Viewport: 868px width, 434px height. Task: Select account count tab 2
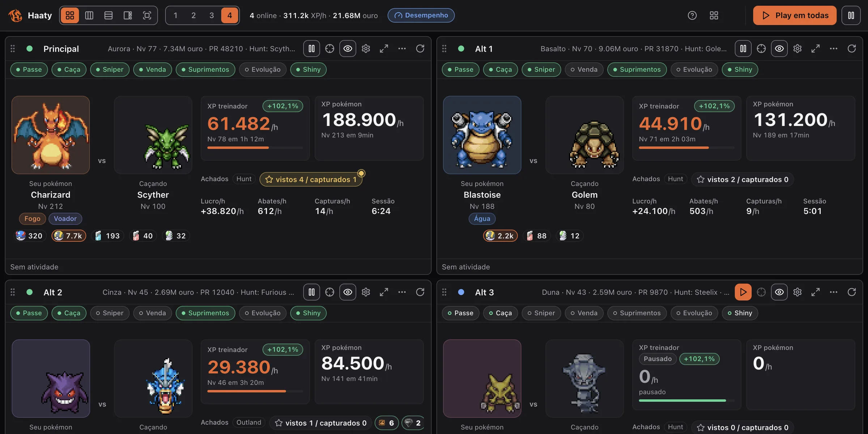click(x=193, y=15)
